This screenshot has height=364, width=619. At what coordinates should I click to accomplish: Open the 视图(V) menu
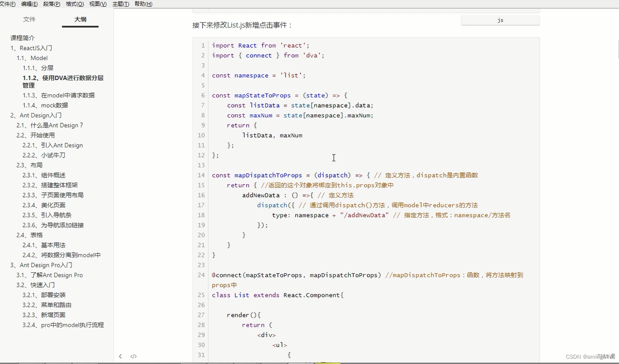pyautogui.click(x=98, y=4)
